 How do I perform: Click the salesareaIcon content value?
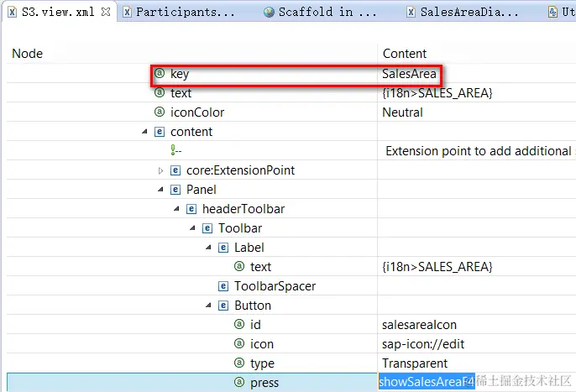point(419,325)
